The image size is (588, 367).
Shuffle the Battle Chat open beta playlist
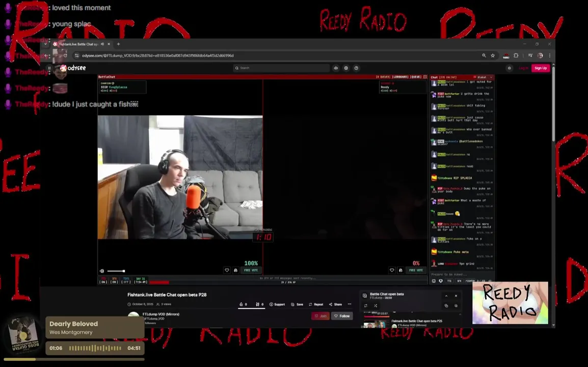(x=376, y=306)
